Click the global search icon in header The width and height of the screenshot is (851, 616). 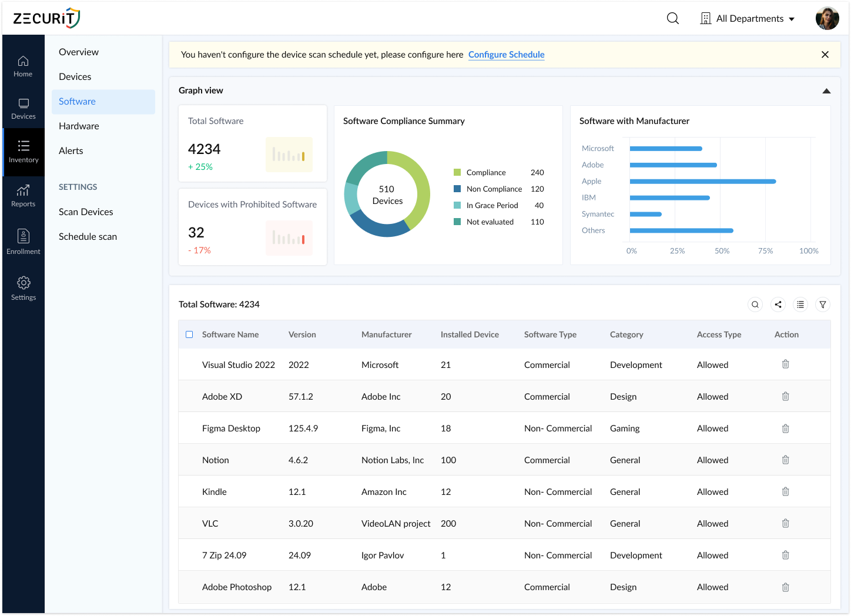(x=673, y=18)
